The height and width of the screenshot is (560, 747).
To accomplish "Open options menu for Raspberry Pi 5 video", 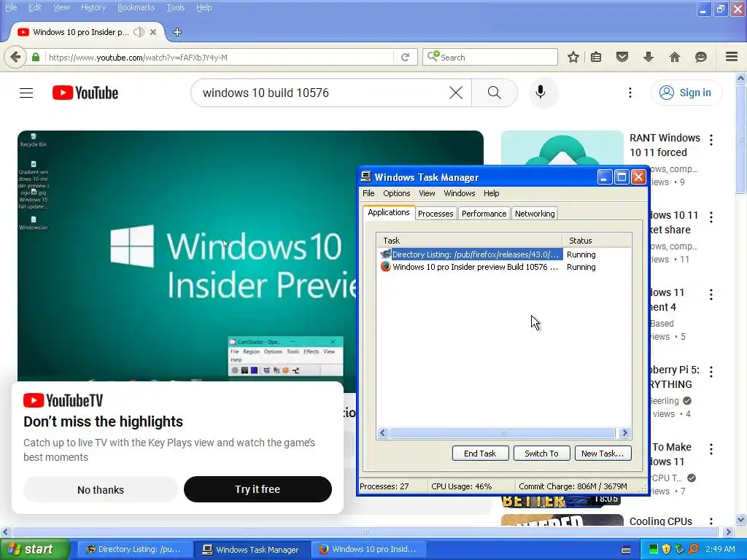I will 711,372.
